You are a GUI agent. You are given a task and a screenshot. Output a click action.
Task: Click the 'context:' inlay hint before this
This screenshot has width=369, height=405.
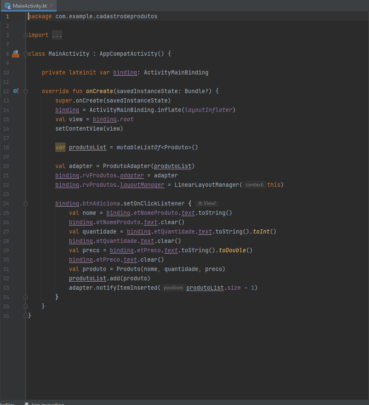254,185
